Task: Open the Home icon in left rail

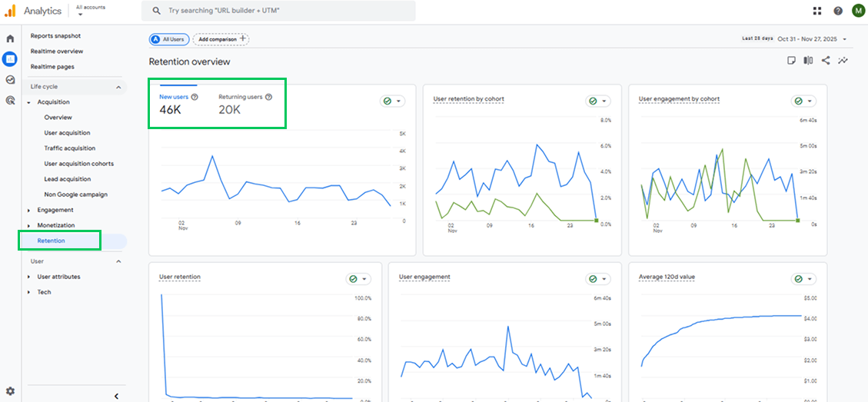Action: [x=10, y=38]
